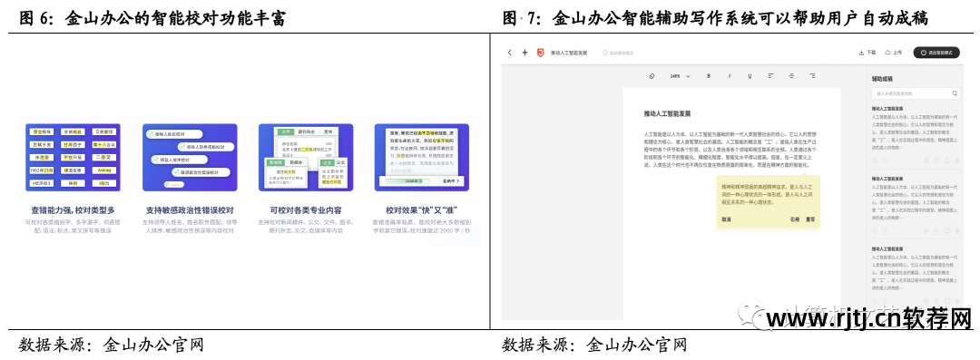This screenshot has height=360, width=980.
Task: Toggle italic I formatting
Action: 730,75
